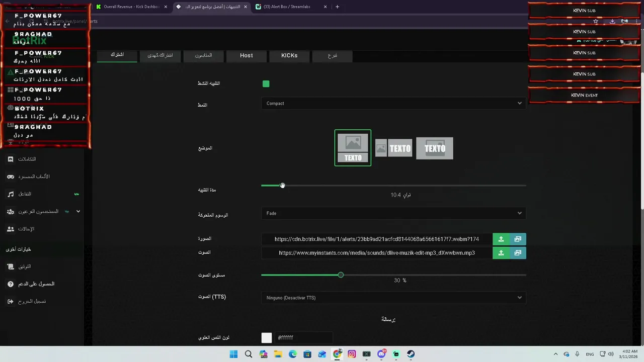Open Windows taskbar search

[249, 354]
